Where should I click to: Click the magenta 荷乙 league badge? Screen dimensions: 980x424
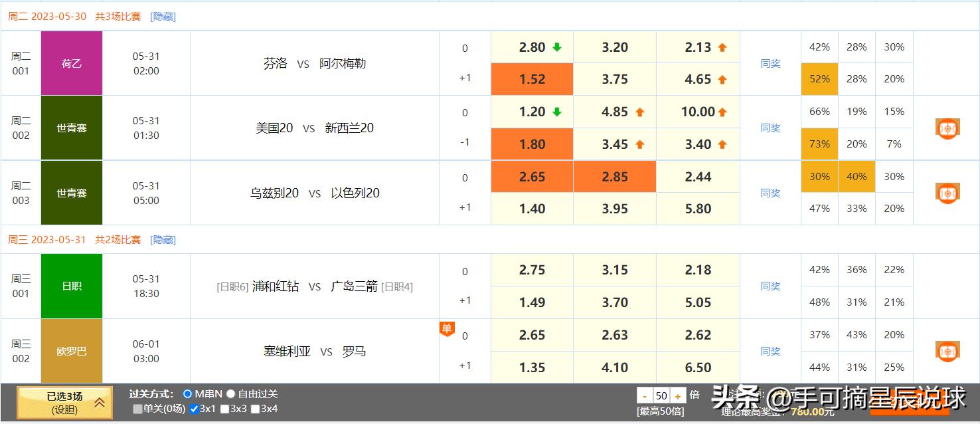[x=71, y=62]
